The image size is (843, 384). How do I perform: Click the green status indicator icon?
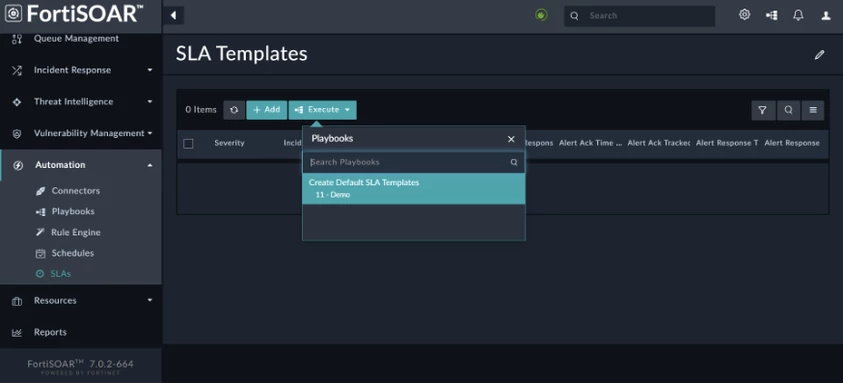click(541, 15)
